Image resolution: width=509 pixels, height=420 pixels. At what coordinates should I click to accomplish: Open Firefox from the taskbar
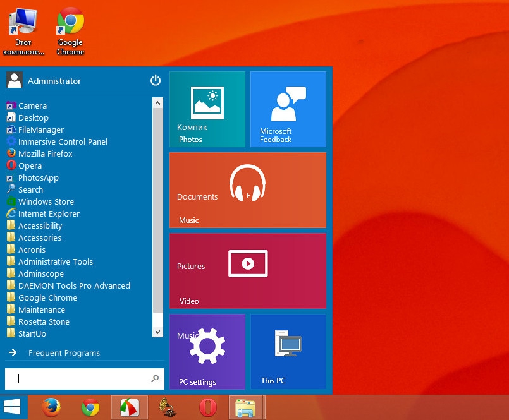click(51, 407)
